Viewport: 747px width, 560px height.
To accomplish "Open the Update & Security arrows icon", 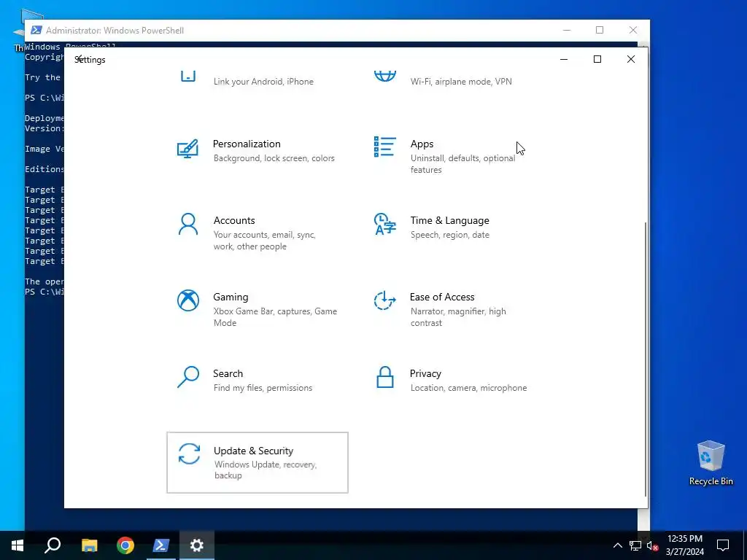I will [x=189, y=454].
